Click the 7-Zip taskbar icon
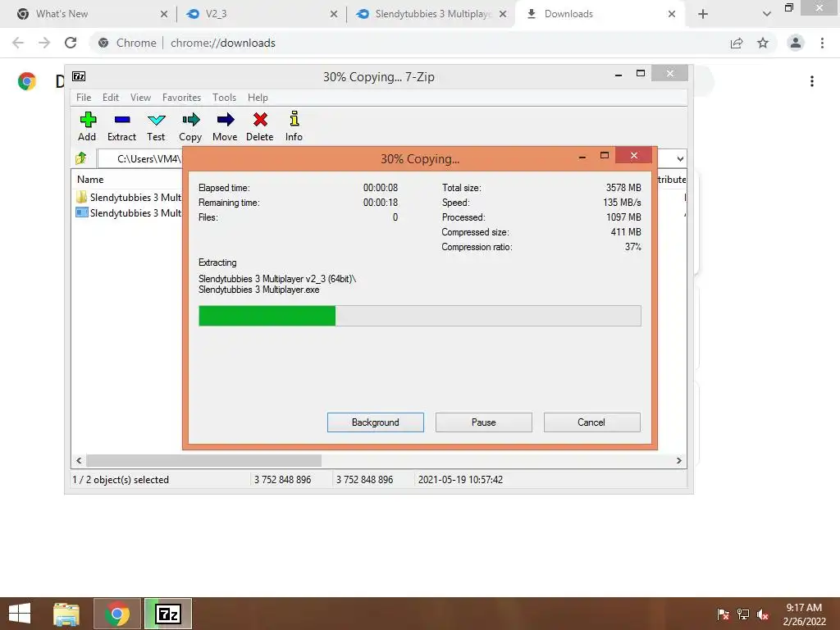Image resolution: width=840 pixels, height=630 pixels. point(168,614)
